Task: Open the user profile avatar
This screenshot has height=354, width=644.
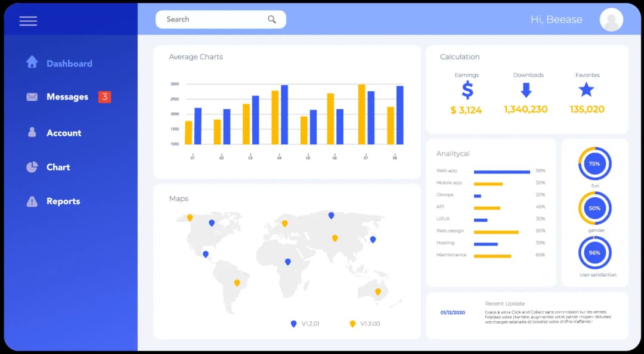Action: (611, 20)
